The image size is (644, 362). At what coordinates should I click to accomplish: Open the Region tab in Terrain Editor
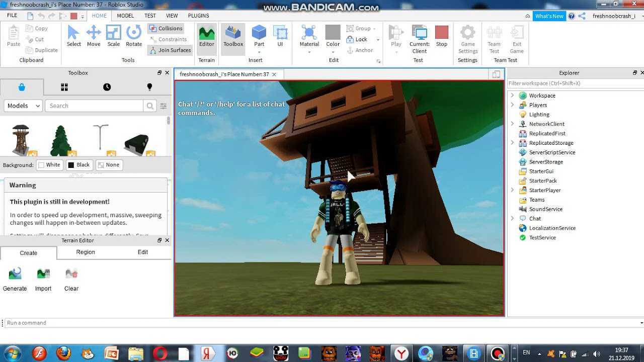86,252
